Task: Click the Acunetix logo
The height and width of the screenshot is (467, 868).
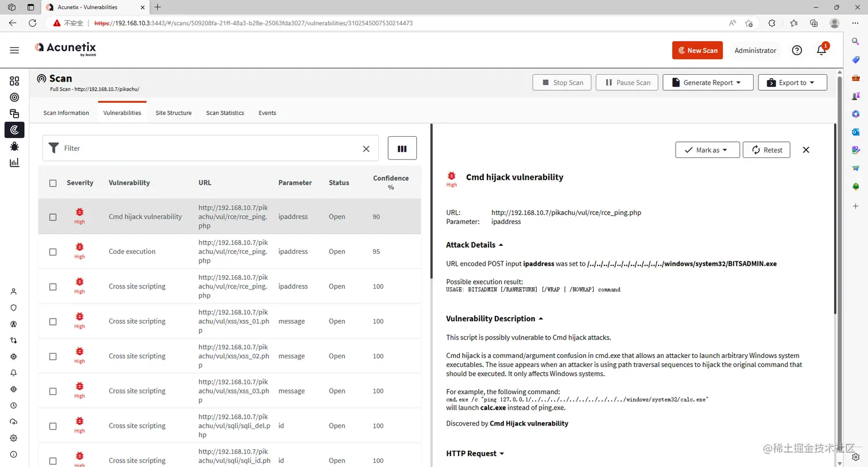Action: pyautogui.click(x=65, y=49)
